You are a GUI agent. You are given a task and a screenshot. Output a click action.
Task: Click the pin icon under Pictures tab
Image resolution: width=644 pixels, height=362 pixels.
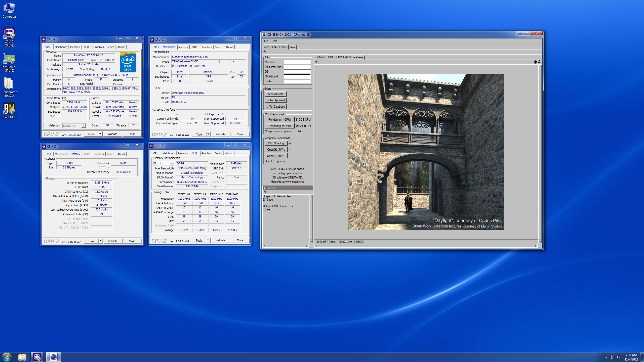pos(317,62)
